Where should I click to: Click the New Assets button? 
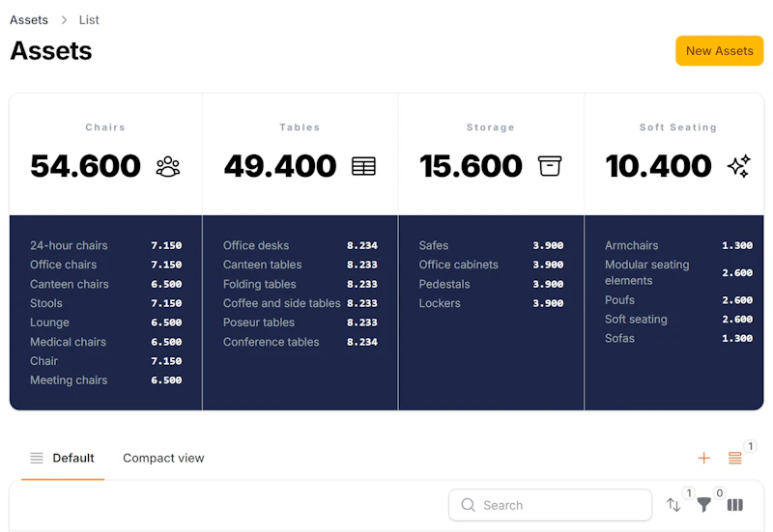719,51
